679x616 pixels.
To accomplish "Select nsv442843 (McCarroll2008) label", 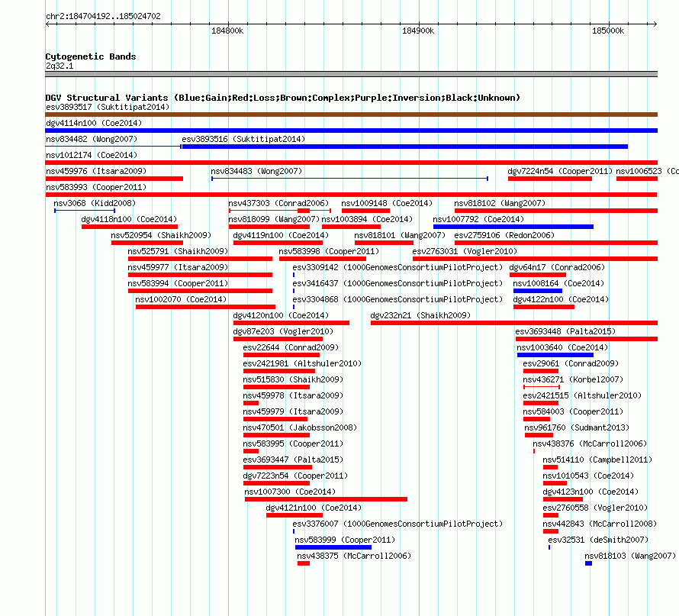I will coord(600,524).
